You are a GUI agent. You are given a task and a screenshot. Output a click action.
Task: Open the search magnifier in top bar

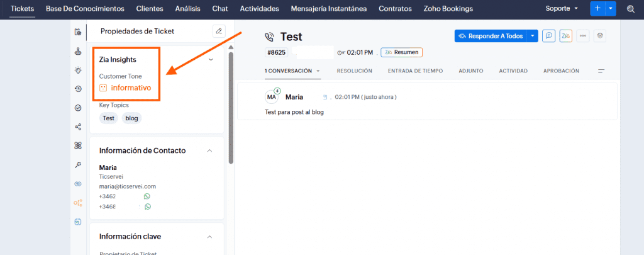(x=630, y=9)
